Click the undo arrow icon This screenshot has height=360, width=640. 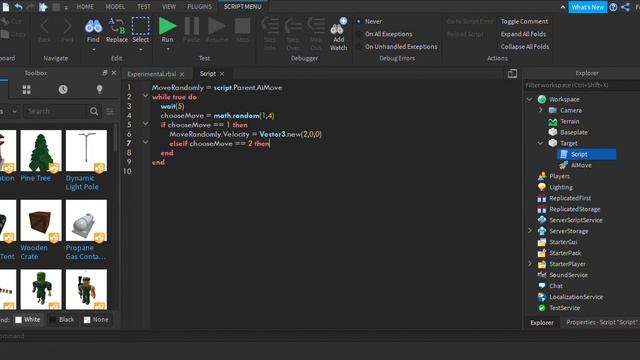[x=18, y=7]
